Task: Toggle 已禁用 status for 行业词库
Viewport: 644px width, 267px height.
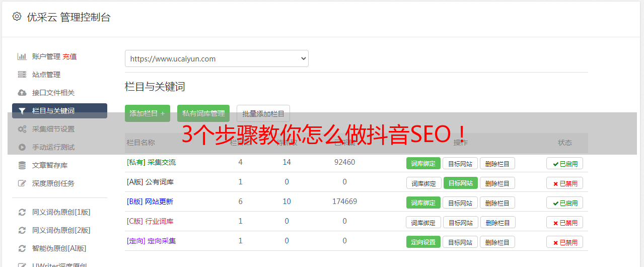Action: 565,222
